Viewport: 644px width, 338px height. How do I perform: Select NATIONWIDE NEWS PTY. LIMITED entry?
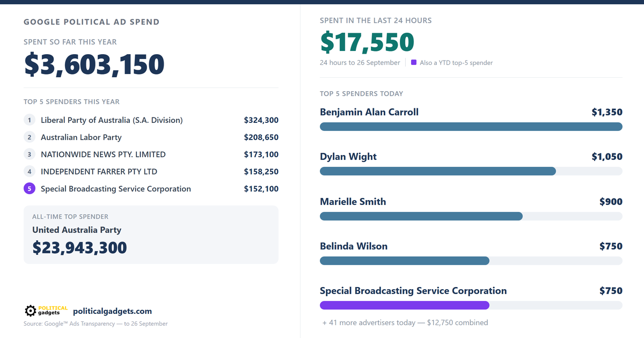[103, 155]
